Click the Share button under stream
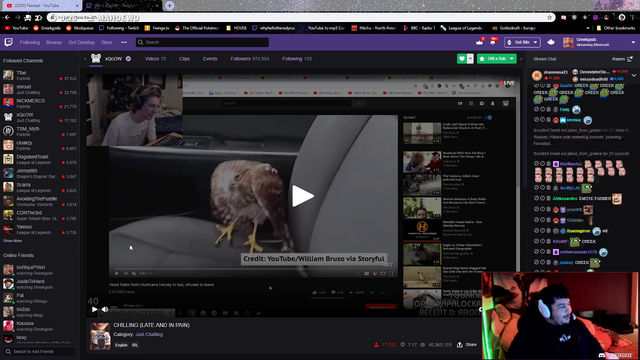The width and height of the screenshot is (640, 360). (x=467, y=345)
